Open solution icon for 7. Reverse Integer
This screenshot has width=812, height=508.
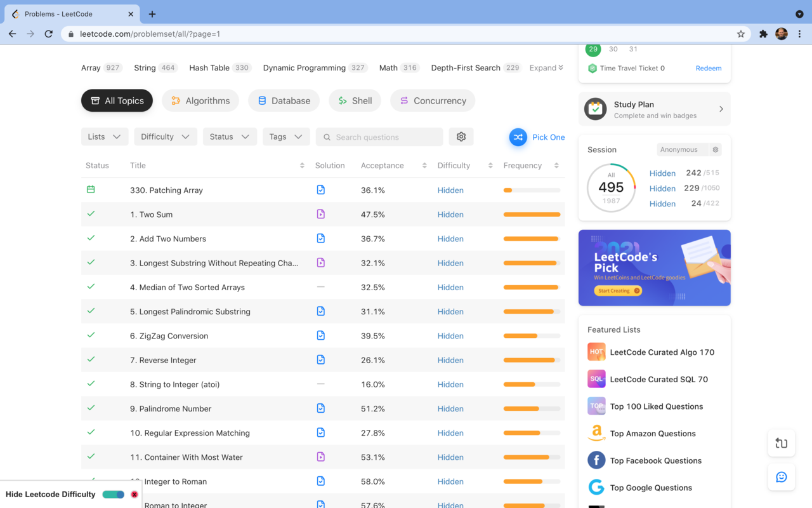pyautogui.click(x=320, y=359)
